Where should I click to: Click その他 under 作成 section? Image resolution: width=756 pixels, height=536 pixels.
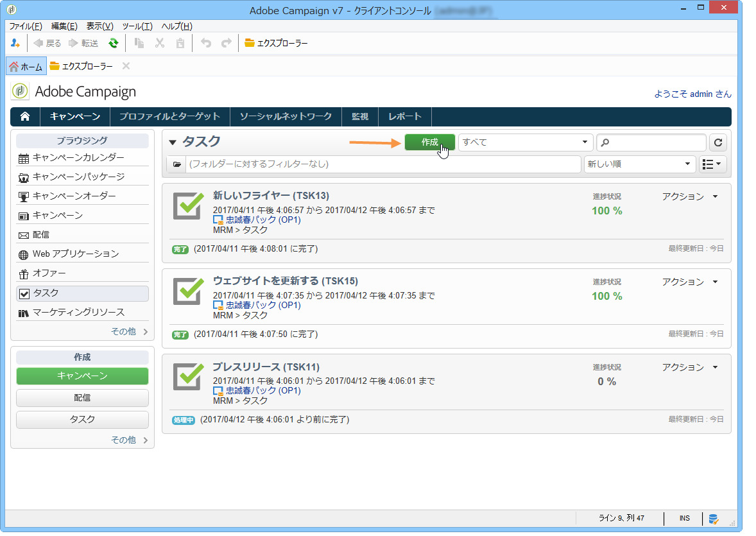coord(129,440)
